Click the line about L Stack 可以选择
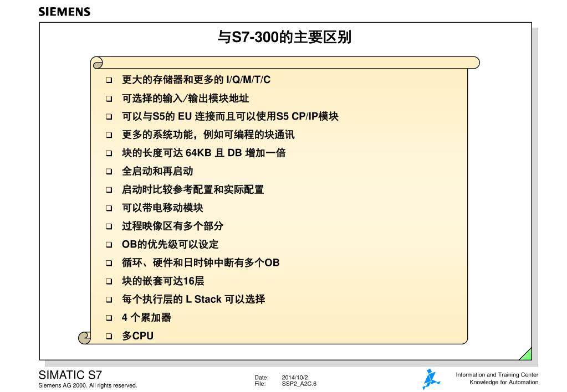The width and height of the screenshot is (567, 392). point(193,299)
